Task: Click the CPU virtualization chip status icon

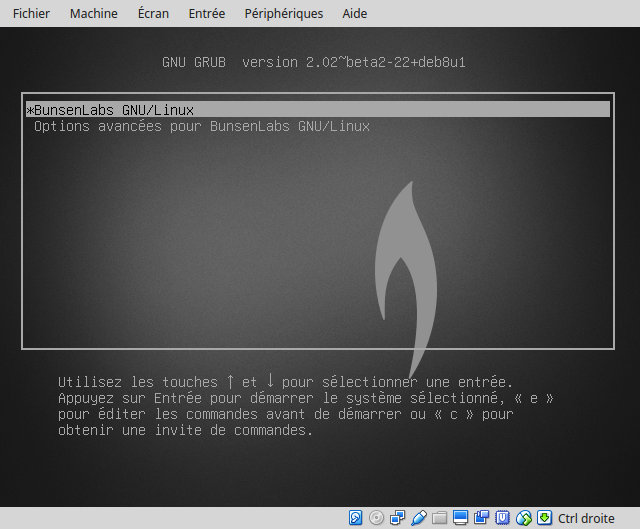Action: coord(502,518)
